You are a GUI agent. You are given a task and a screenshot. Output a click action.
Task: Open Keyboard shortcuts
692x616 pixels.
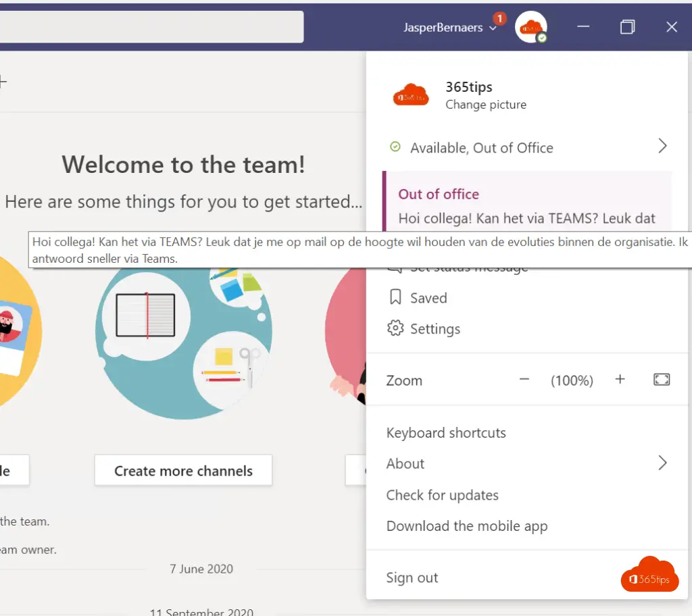coord(446,433)
